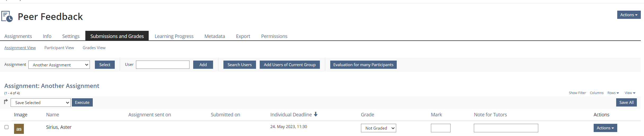Open the Actions menu for Sirius, Aster
Viewport: 644px width, 136px height.
605,128
